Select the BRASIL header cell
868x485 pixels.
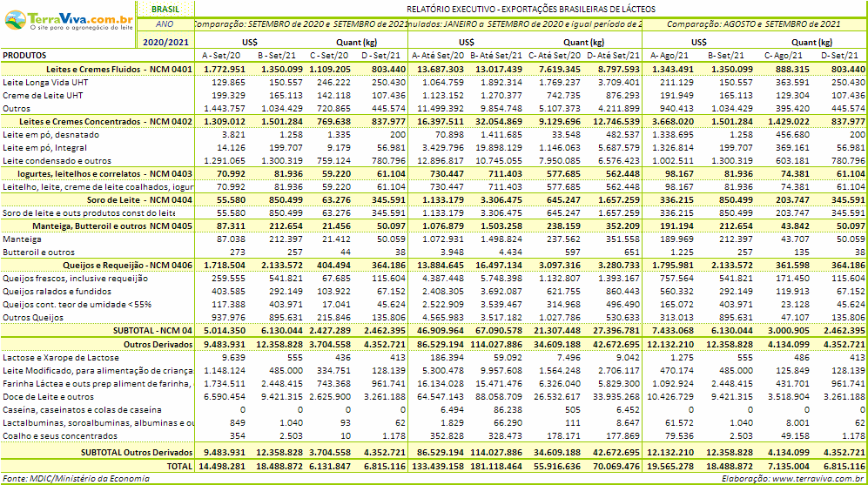click(165, 9)
